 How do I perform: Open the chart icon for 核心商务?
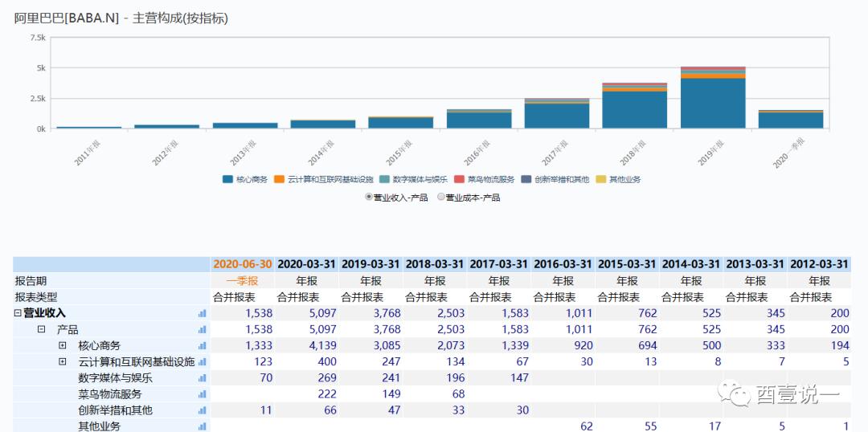click(202, 345)
